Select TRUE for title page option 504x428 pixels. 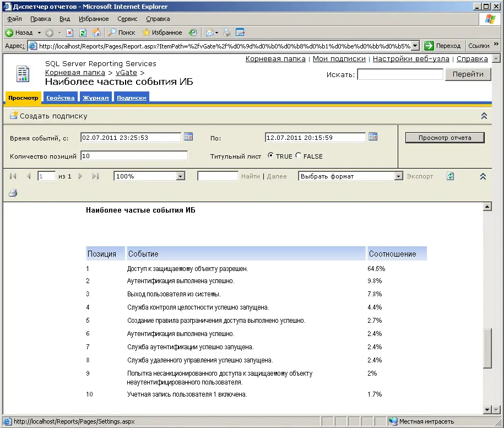click(x=270, y=156)
